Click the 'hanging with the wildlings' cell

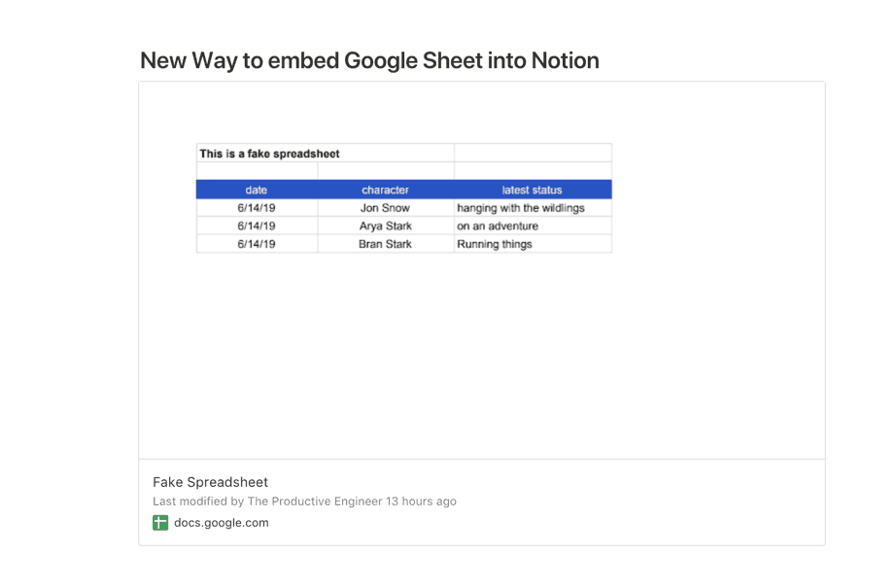[533, 208]
